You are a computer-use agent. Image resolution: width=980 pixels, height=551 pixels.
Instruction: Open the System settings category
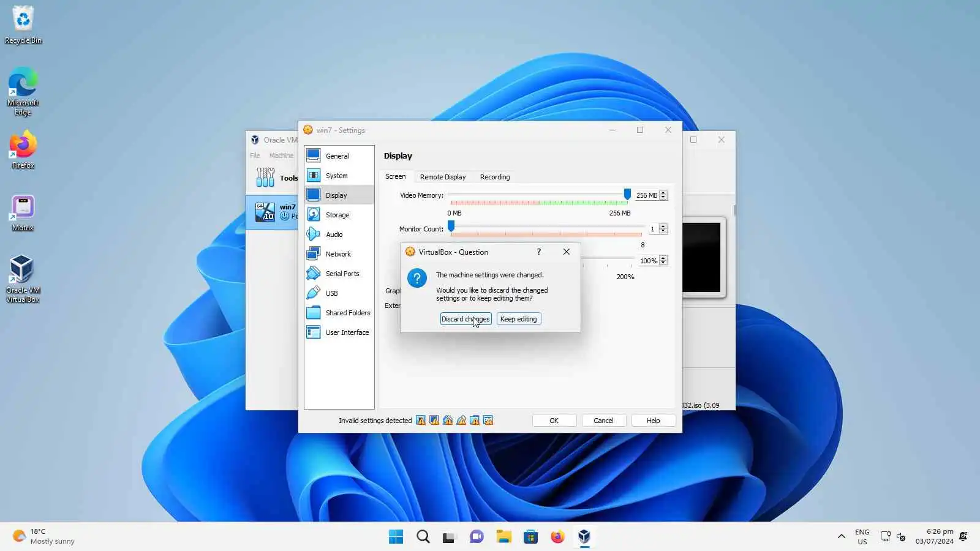click(x=339, y=176)
